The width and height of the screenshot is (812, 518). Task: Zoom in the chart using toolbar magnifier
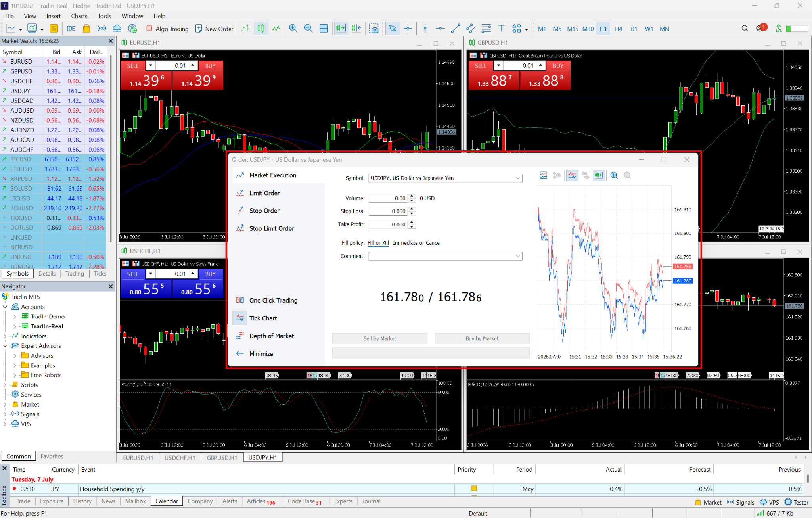pos(293,29)
